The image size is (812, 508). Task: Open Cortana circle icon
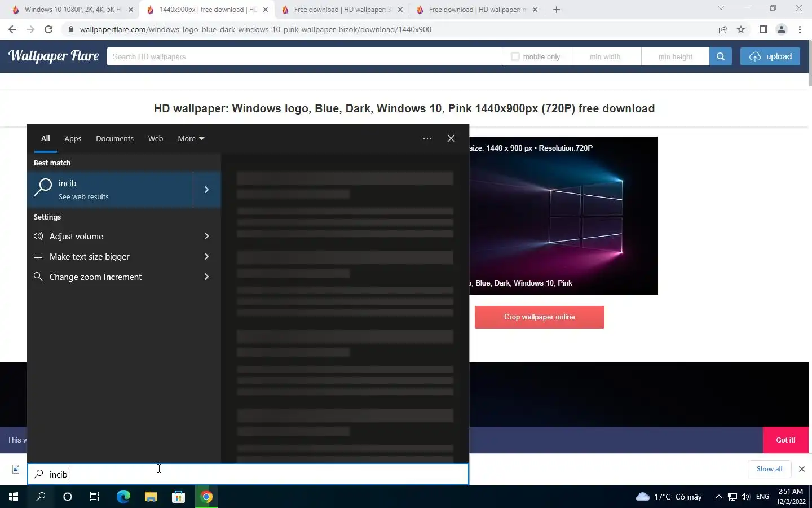68,497
